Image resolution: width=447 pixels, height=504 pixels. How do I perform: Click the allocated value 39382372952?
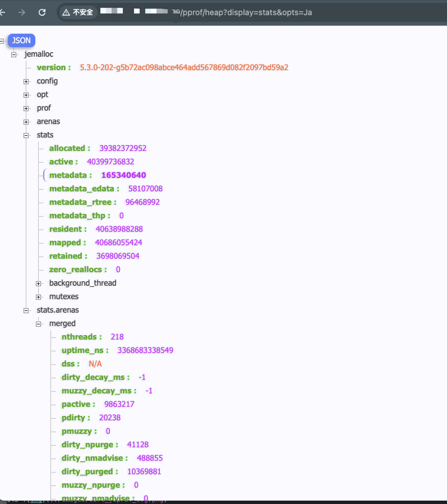click(x=123, y=148)
